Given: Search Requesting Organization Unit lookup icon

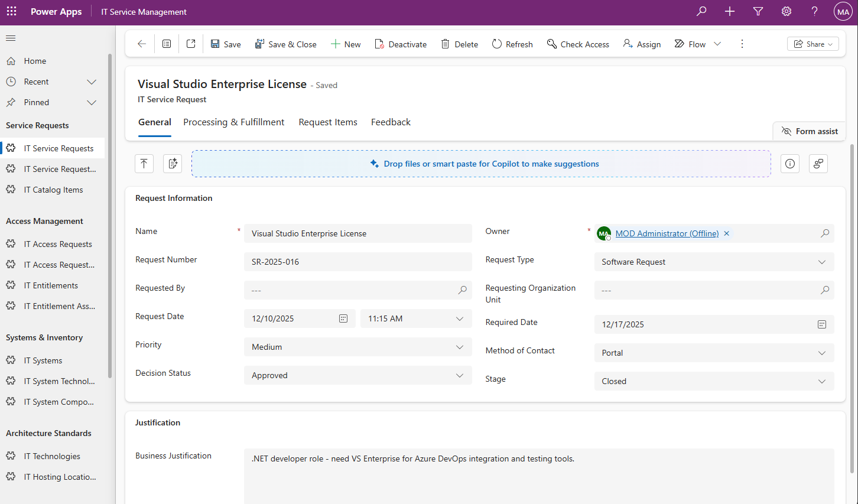Looking at the screenshot, I should pyautogui.click(x=825, y=290).
